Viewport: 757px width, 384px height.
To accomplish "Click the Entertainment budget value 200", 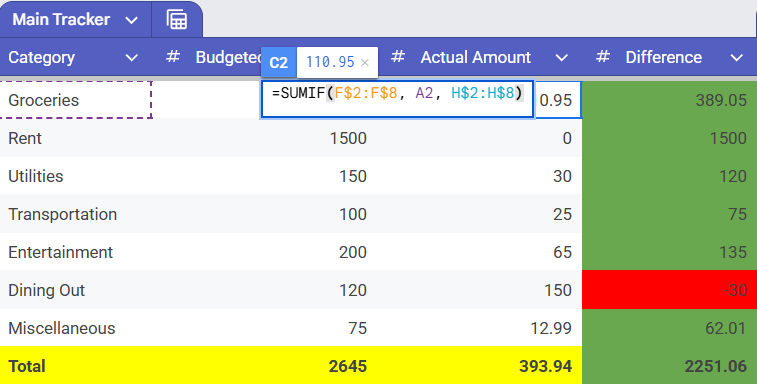I will pos(352,252).
